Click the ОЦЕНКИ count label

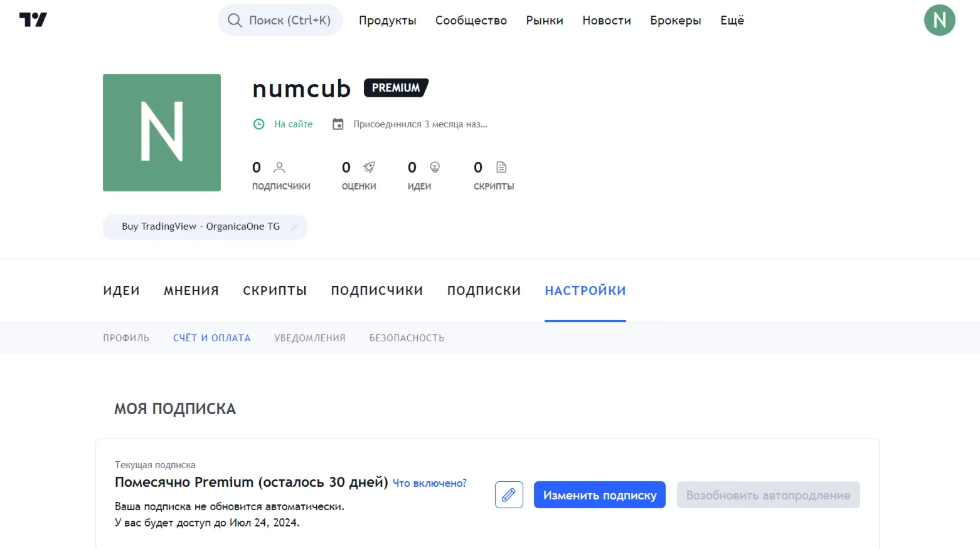[359, 186]
